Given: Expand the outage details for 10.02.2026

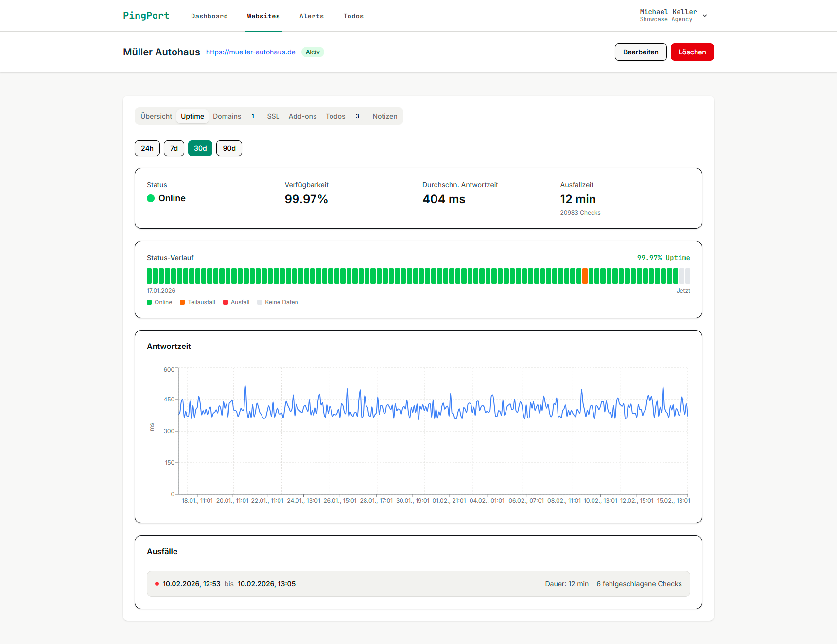Looking at the screenshot, I should pos(418,583).
